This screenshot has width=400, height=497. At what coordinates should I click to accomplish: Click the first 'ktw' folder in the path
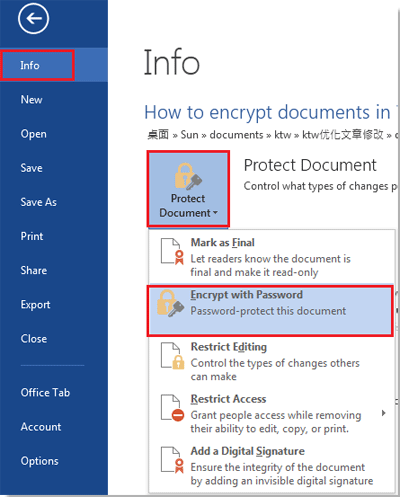pos(283,135)
